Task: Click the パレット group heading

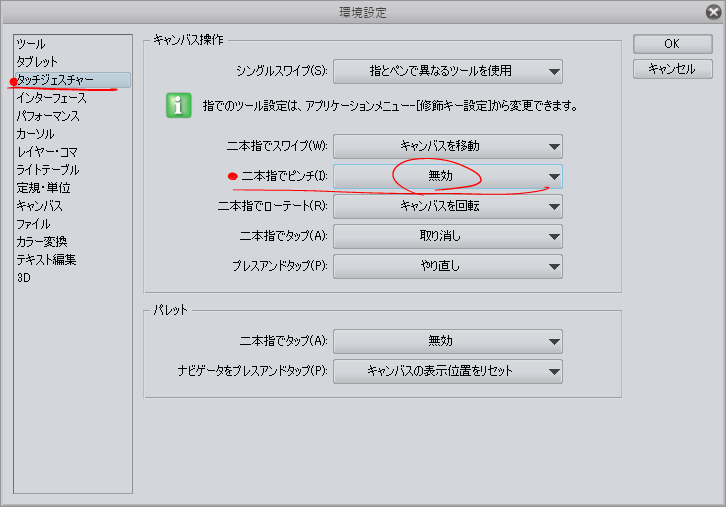Action: [x=170, y=310]
